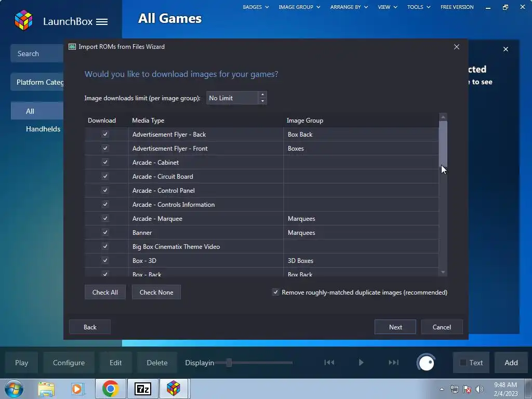The image size is (532, 399).
Task: Uncheck the Banner download checkbox
Action: [x=105, y=232]
